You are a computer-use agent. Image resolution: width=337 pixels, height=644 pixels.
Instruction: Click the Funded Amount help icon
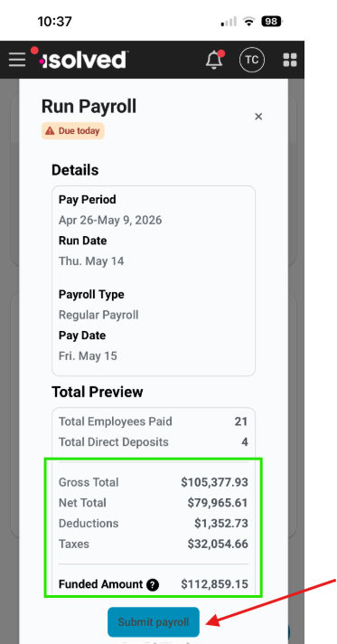(x=153, y=584)
